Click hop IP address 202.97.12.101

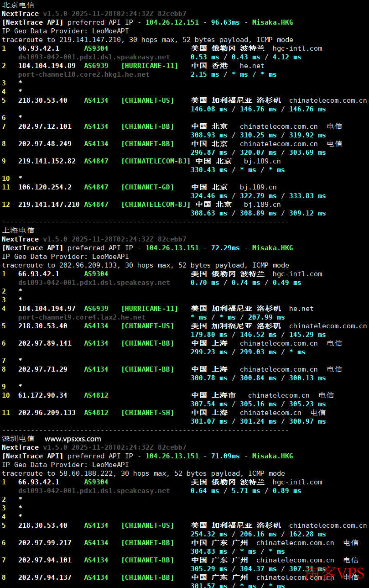click(x=45, y=126)
